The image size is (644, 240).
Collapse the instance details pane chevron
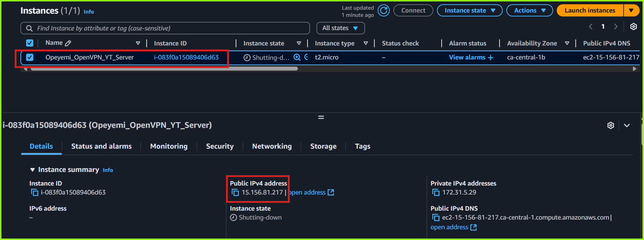coord(627,125)
